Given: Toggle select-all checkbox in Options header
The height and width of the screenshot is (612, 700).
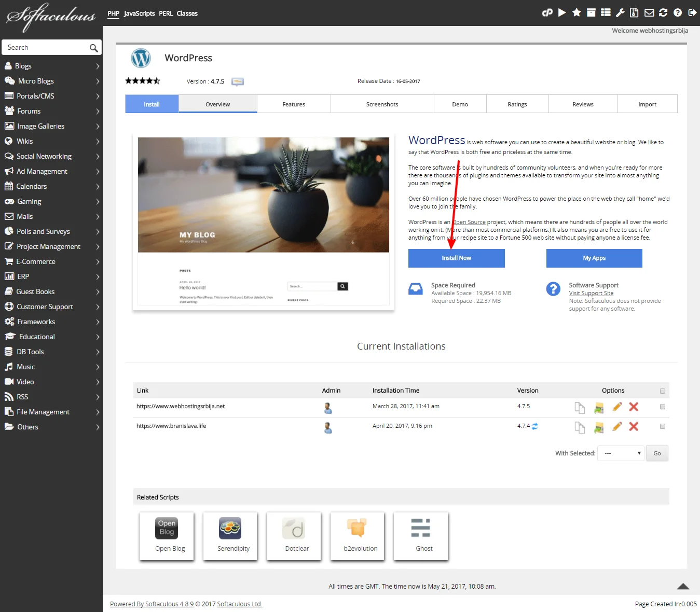Looking at the screenshot, I should 662,391.
